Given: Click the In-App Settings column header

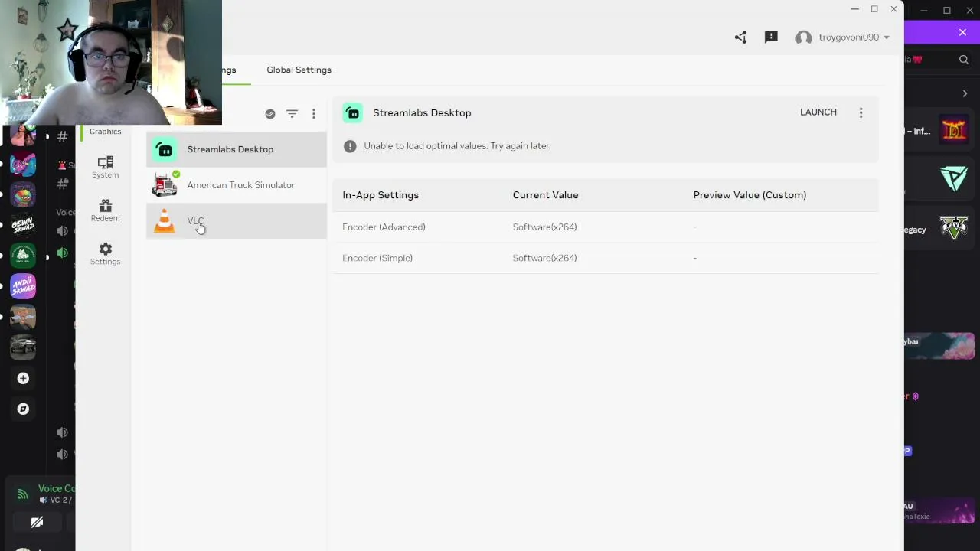Looking at the screenshot, I should (x=381, y=195).
